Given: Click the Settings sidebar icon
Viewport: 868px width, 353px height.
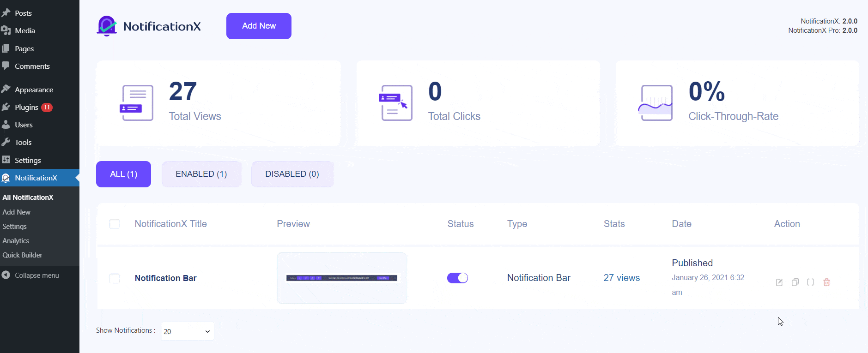Looking at the screenshot, I should (6, 160).
